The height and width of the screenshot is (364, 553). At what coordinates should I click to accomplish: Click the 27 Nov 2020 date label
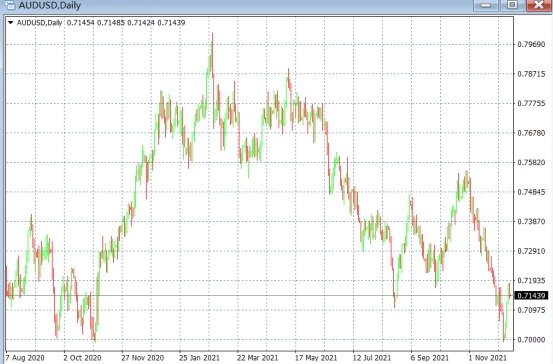pos(142,358)
